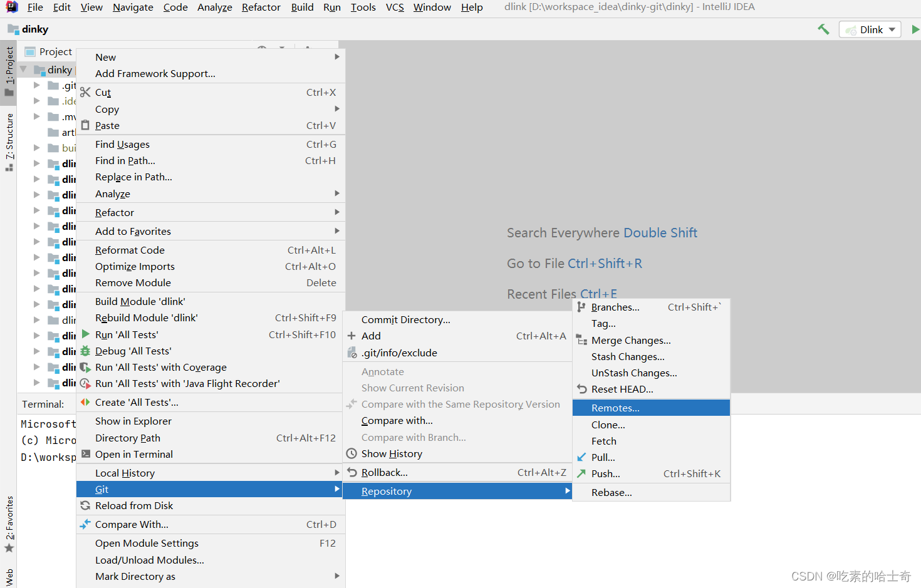
Task: Choose Commit Directory... menu item
Action: (x=457, y=319)
